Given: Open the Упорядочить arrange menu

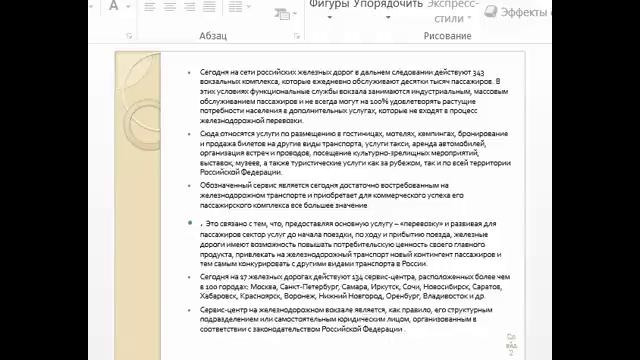Looking at the screenshot, I should [388, 10].
